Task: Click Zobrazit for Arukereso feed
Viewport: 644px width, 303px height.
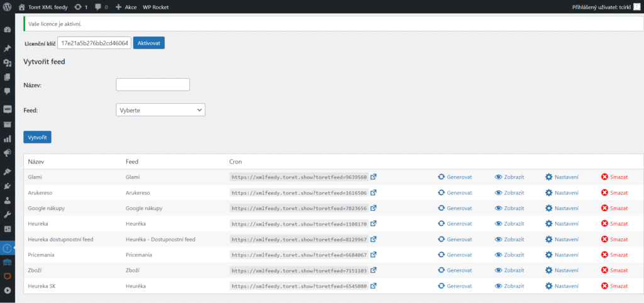Action: click(x=509, y=192)
